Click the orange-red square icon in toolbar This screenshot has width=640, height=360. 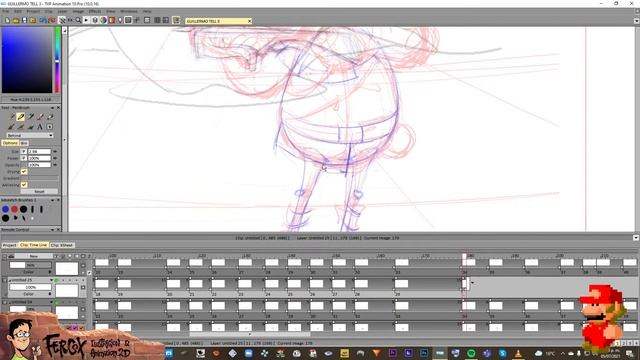click(111, 20)
